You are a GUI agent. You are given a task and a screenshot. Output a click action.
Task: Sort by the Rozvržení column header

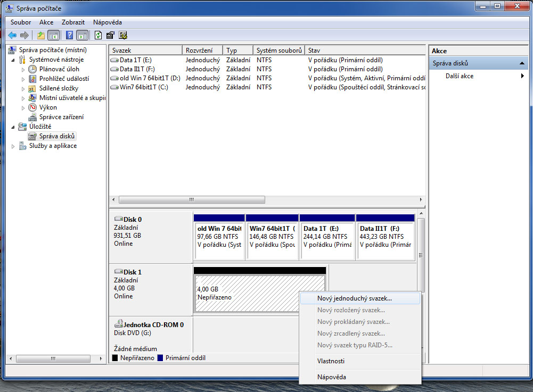click(x=202, y=51)
